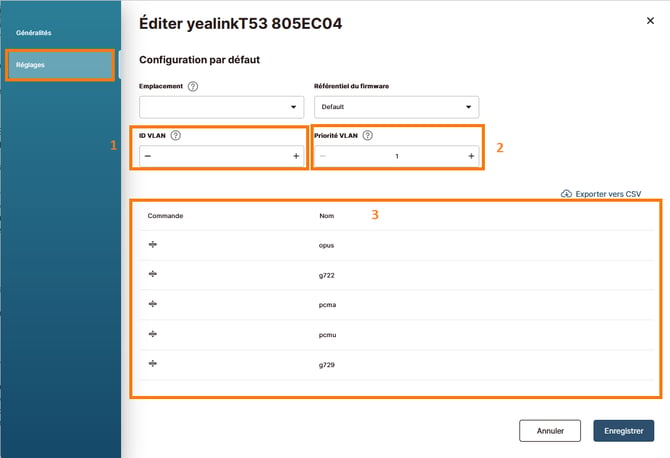Open the Emplacement dropdown

click(221, 107)
